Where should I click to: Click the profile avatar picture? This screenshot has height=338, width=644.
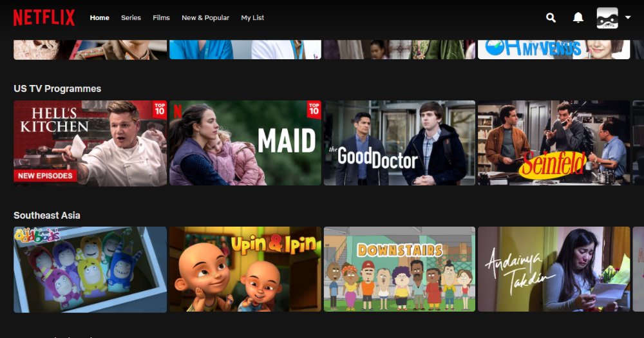pyautogui.click(x=607, y=17)
